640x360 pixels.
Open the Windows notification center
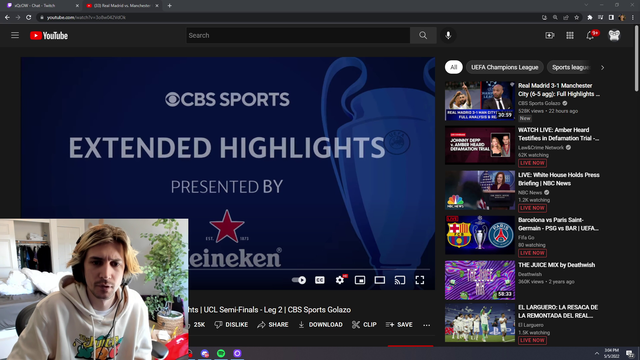click(x=630, y=353)
